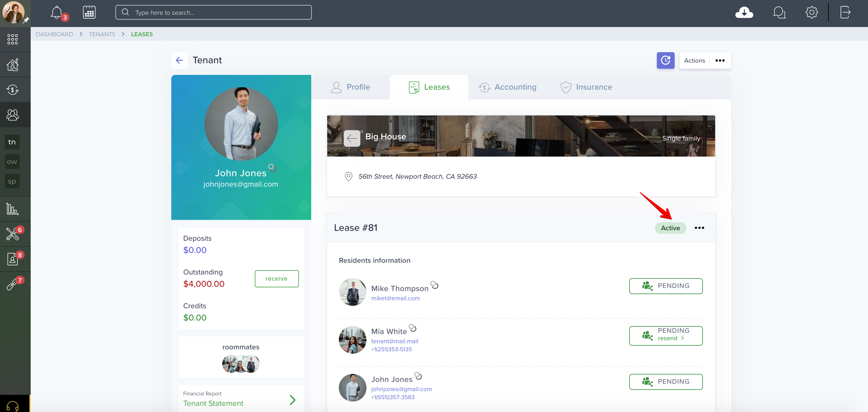This screenshot has height=412, width=868.
Task: Open the Actions three-dot menu
Action: (x=720, y=61)
